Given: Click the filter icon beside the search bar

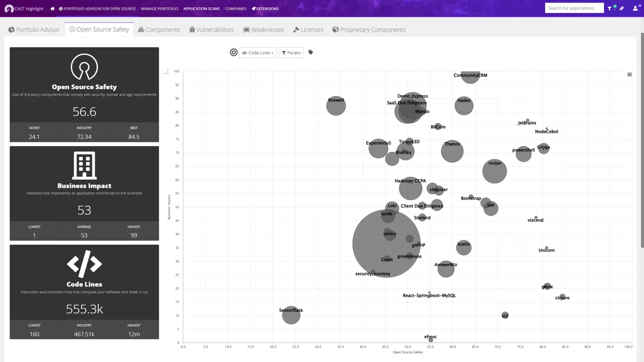Looking at the screenshot, I should click(609, 8).
